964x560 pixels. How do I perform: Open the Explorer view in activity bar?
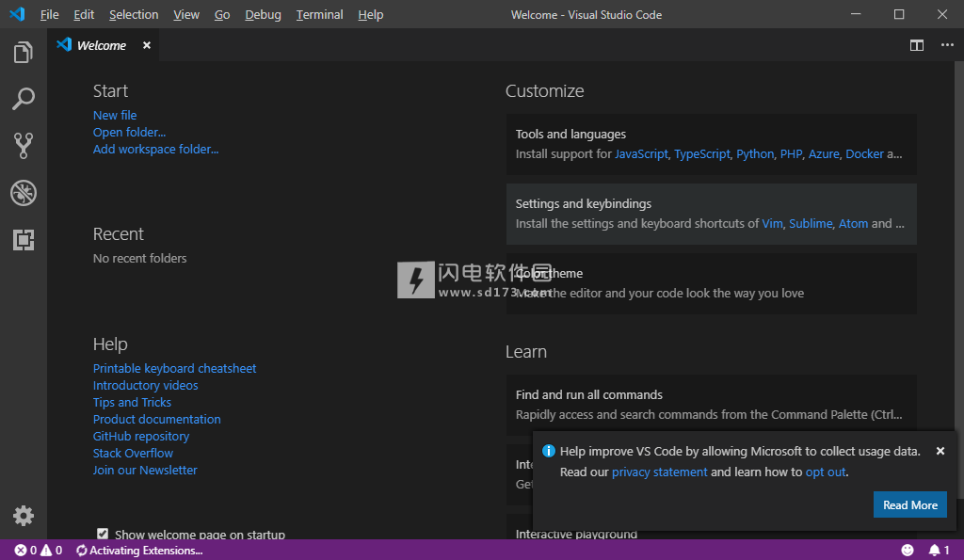[x=24, y=53]
